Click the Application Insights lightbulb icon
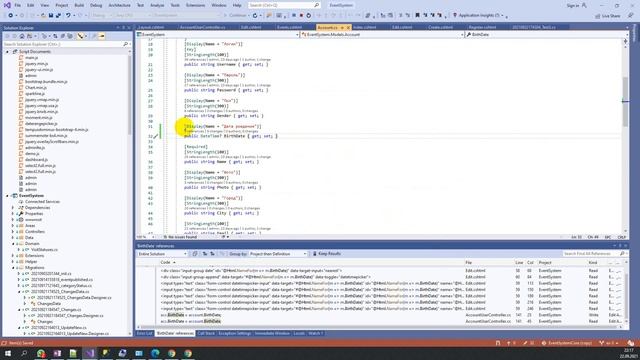 pos(455,16)
